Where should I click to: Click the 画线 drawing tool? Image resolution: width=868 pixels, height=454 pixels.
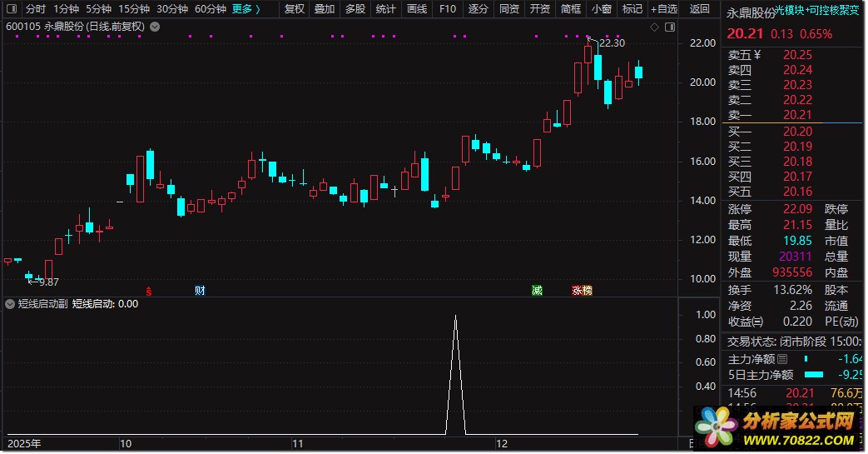(x=417, y=9)
